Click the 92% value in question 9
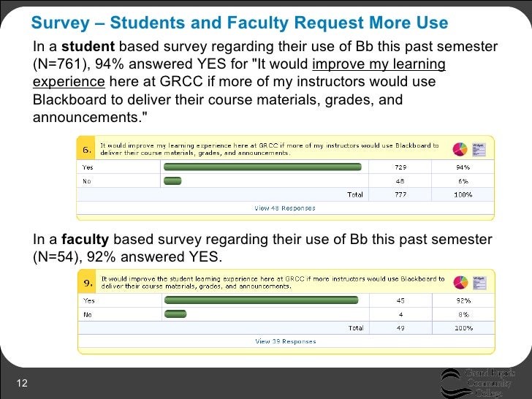The height and width of the screenshot is (399, 532). pyautogui.click(x=463, y=300)
